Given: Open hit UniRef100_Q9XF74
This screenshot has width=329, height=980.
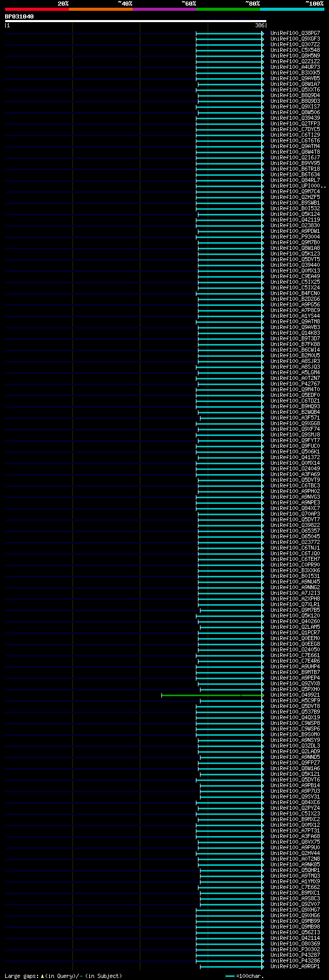Looking at the screenshot, I should (x=295, y=429).
